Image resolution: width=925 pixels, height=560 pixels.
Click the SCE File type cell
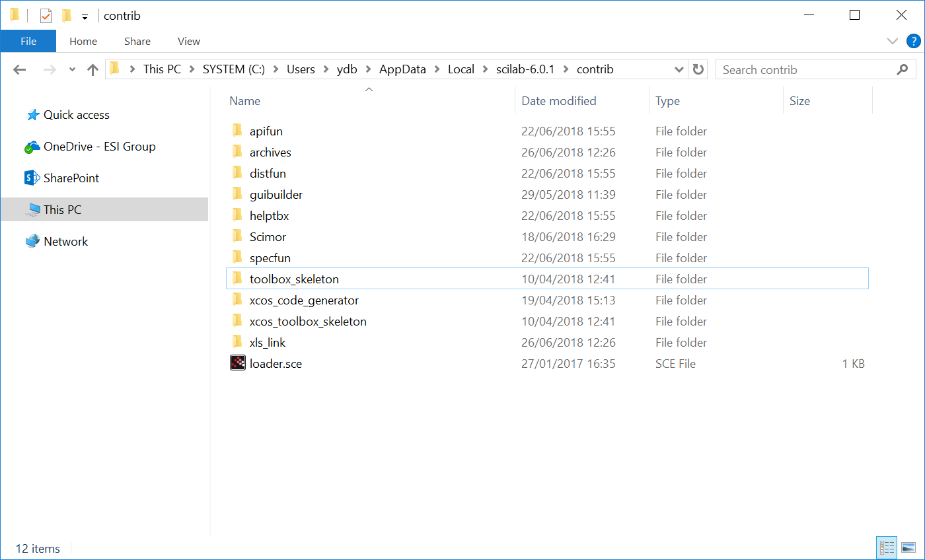675,364
